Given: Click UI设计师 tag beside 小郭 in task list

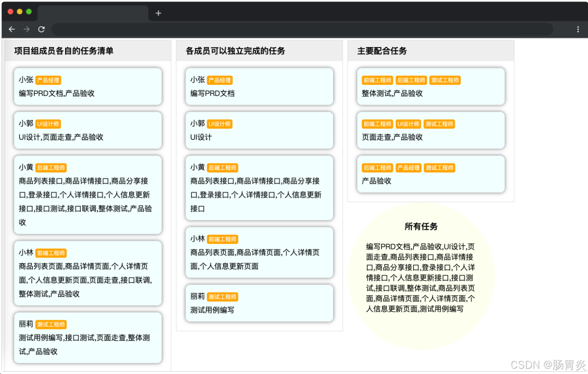Looking at the screenshot, I should (48, 124).
